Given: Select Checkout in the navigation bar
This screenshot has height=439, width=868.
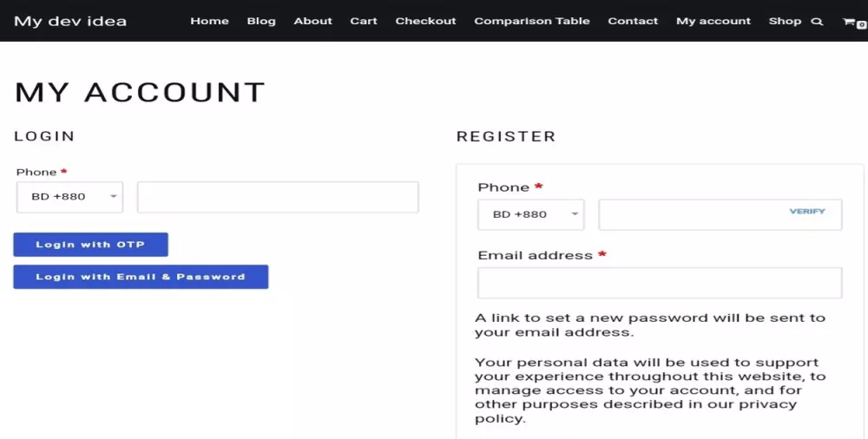Looking at the screenshot, I should pos(425,21).
